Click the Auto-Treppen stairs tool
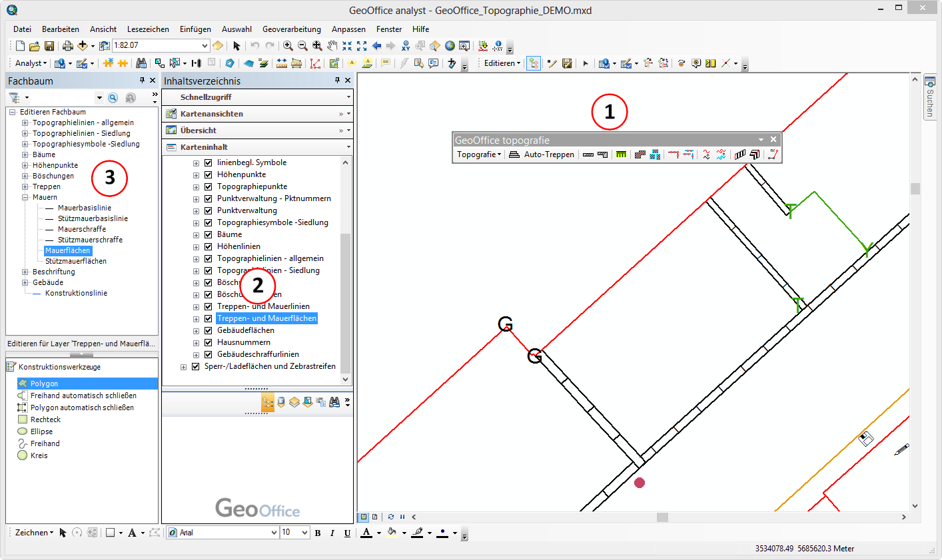The width and height of the screenshot is (942, 560). (542, 154)
